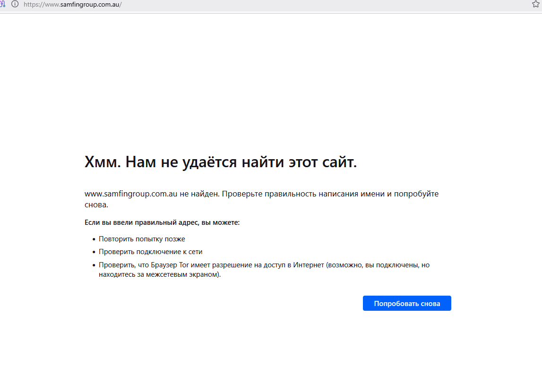542x392 pixels.
Task: Click the word снова below the domain
Action: coord(96,205)
